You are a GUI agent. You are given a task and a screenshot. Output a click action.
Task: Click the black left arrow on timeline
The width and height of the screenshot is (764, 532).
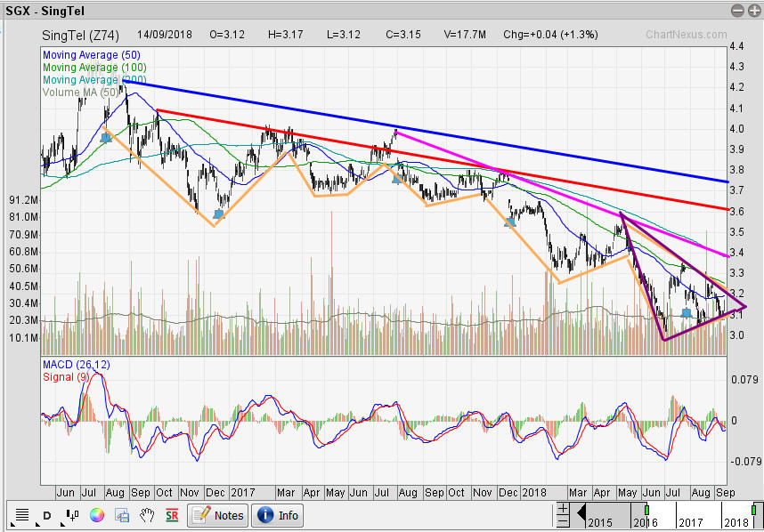[581, 512]
